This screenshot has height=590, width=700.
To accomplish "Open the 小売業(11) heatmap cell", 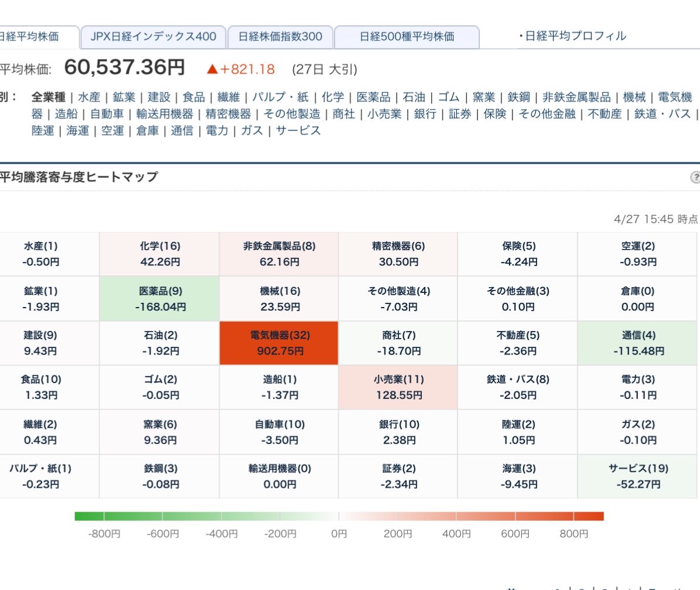I will click(397, 387).
